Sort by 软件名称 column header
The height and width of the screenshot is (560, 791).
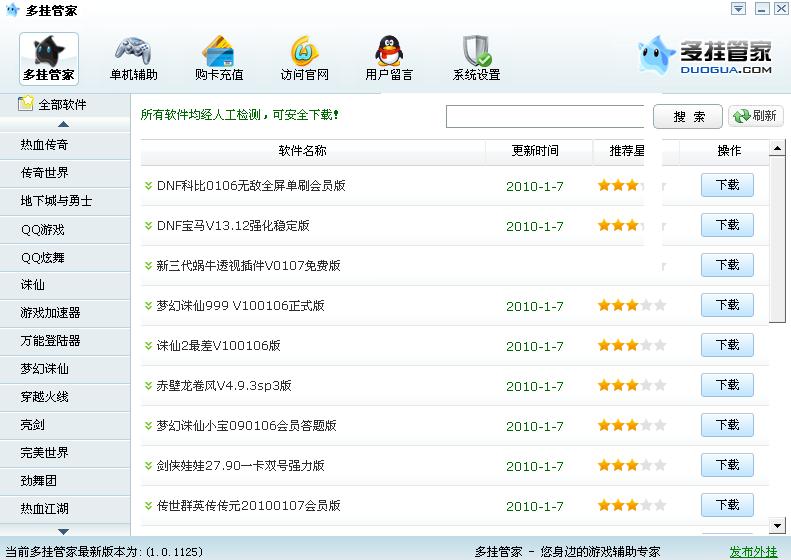tap(313, 151)
